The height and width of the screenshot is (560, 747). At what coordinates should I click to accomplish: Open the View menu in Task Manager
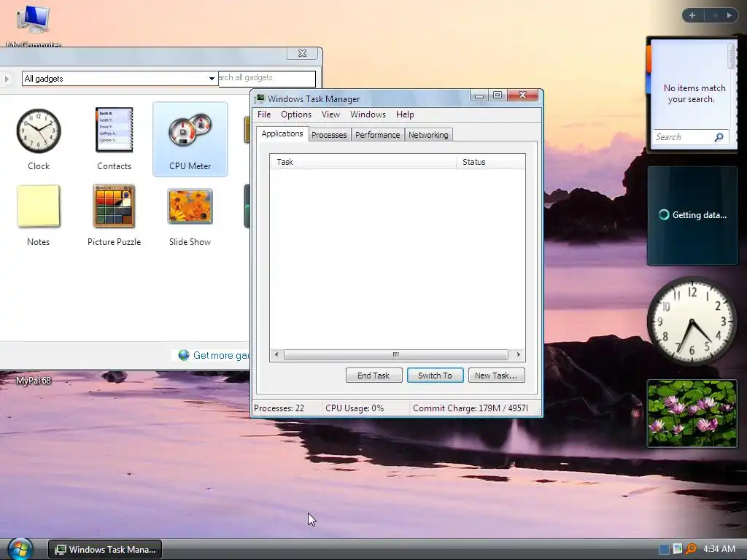coord(330,114)
